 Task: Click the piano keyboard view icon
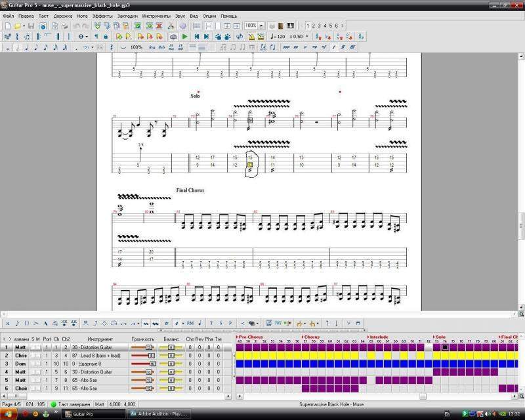[x=291, y=26]
